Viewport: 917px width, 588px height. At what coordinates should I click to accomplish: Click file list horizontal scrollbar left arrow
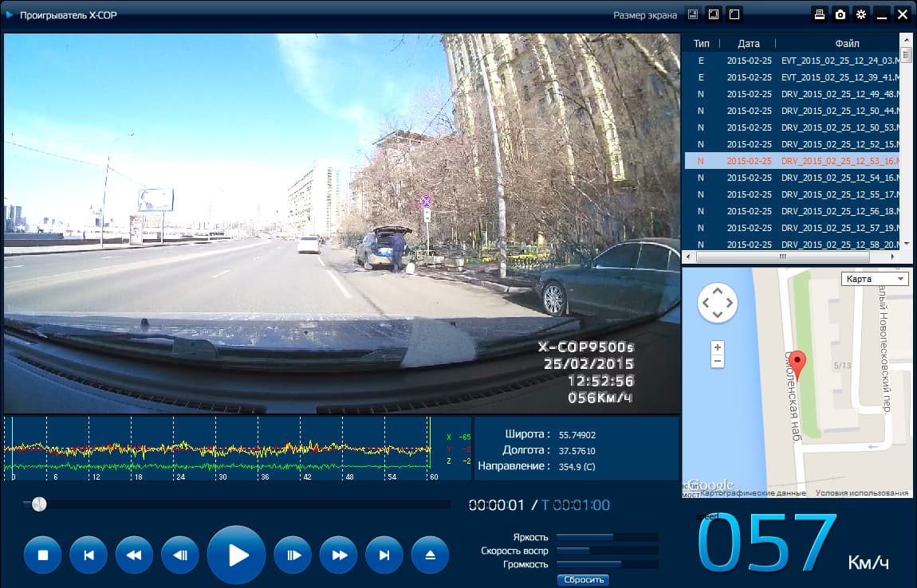pos(688,257)
